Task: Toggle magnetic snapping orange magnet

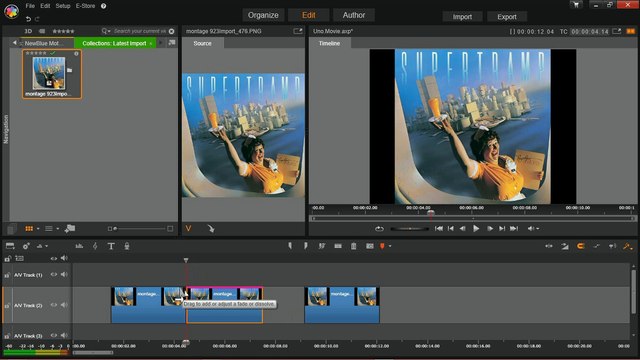Action: point(580,246)
